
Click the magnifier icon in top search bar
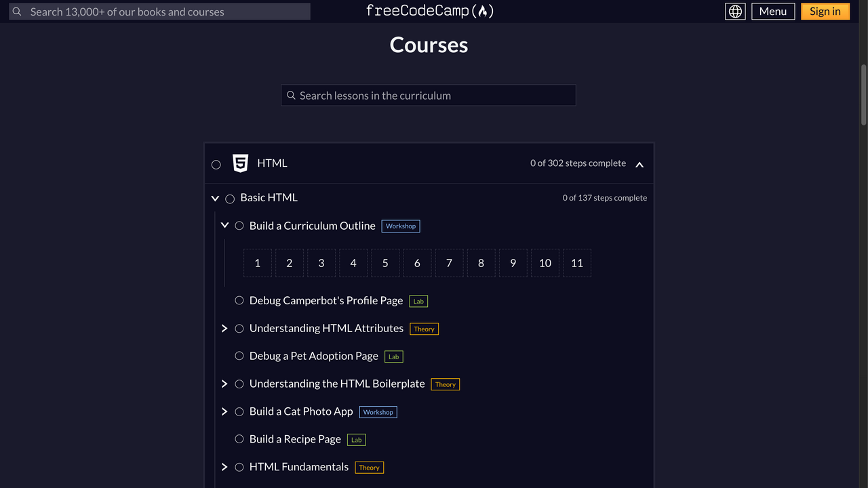point(17,12)
